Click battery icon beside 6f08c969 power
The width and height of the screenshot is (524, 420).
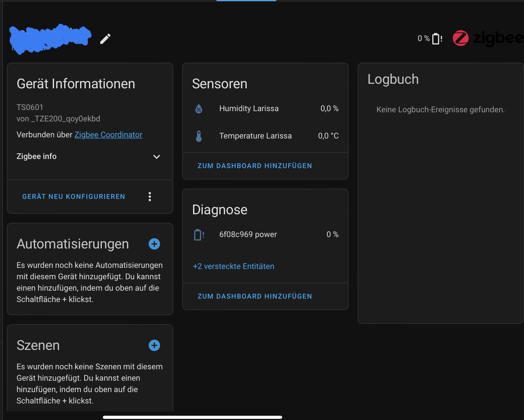199,235
